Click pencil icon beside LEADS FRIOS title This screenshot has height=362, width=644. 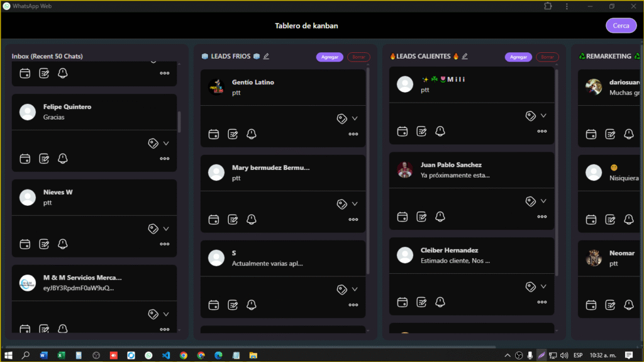(x=266, y=57)
